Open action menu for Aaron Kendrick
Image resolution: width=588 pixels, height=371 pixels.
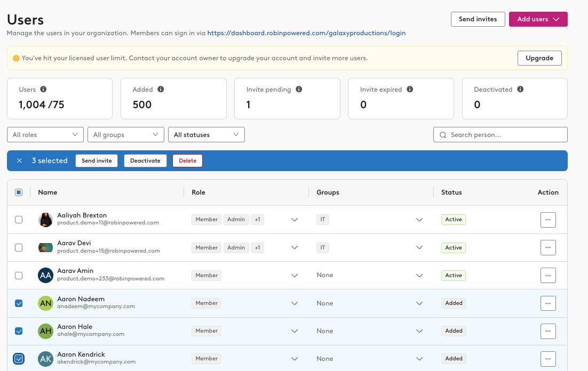pos(548,359)
